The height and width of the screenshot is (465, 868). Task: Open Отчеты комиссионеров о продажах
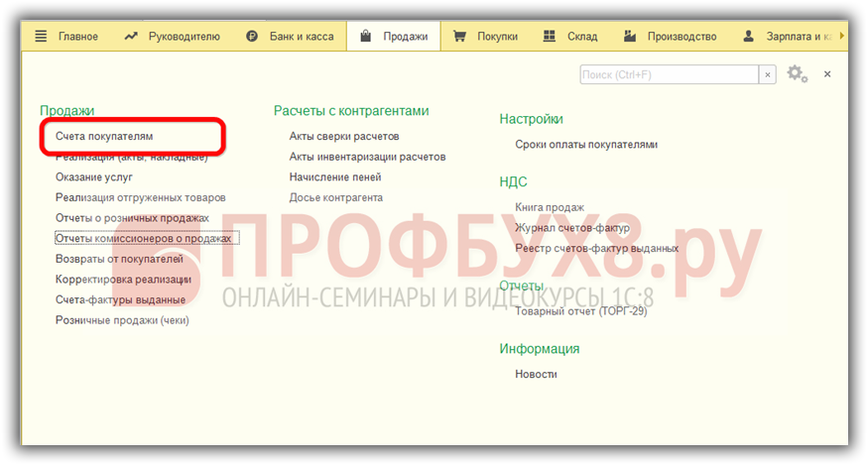coord(146,239)
